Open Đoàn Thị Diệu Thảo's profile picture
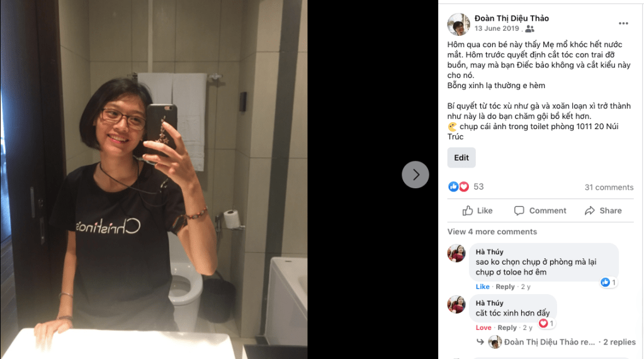 pyautogui.click(x=458, y=24)
